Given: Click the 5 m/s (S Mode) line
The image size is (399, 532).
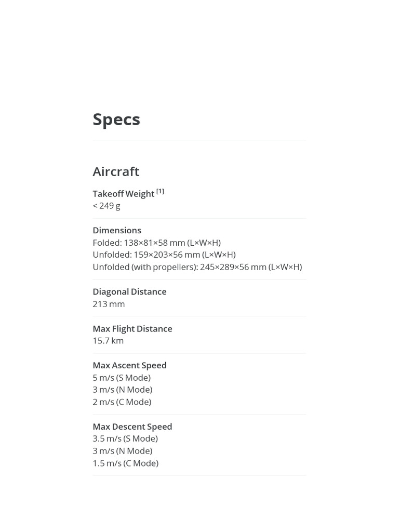Looking at the screenshot, I should (x=122, y=378).
